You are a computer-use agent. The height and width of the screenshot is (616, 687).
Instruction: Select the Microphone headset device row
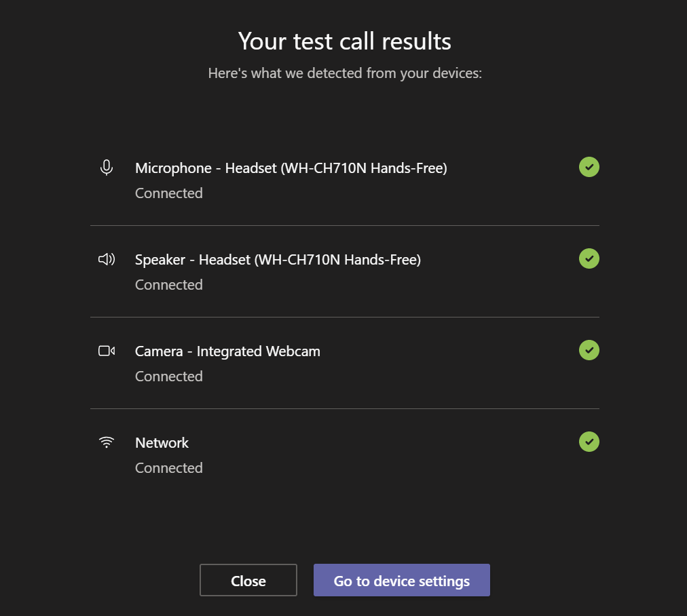[291, 168]
